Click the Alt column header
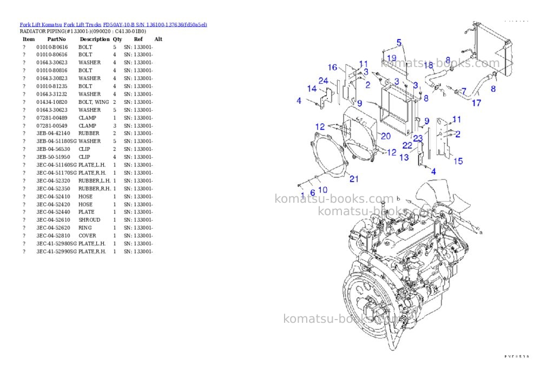 point(159,39)
